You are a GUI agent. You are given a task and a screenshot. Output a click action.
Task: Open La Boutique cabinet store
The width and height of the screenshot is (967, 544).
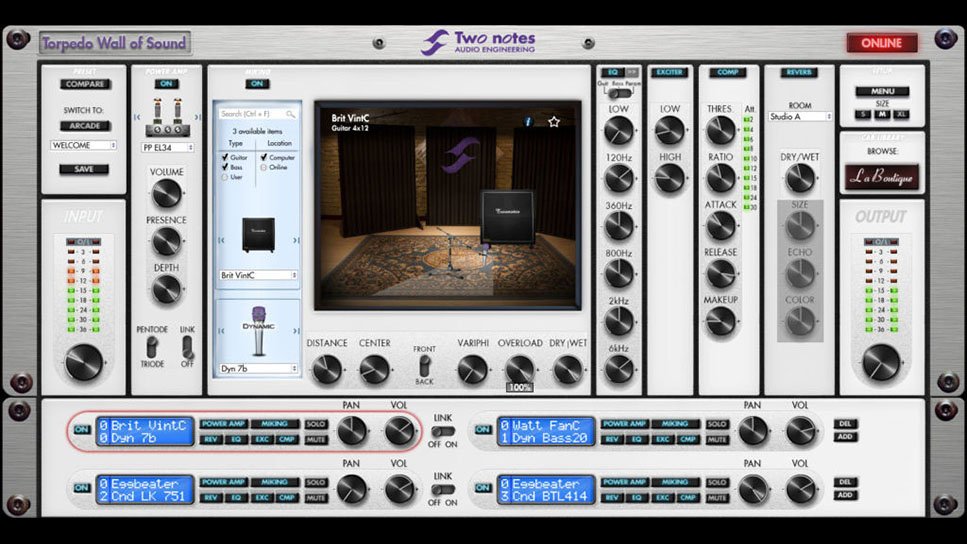pos(882,178)
